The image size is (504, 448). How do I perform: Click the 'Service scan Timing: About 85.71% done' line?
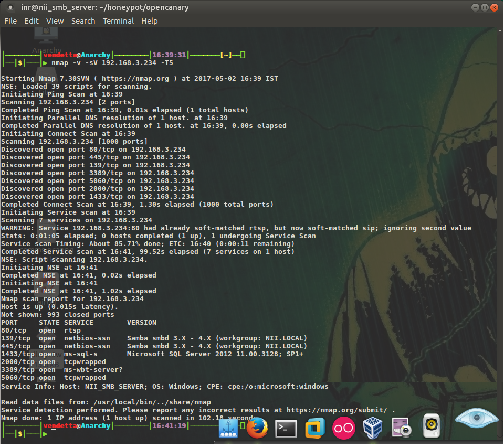click(x=148, y=244)
